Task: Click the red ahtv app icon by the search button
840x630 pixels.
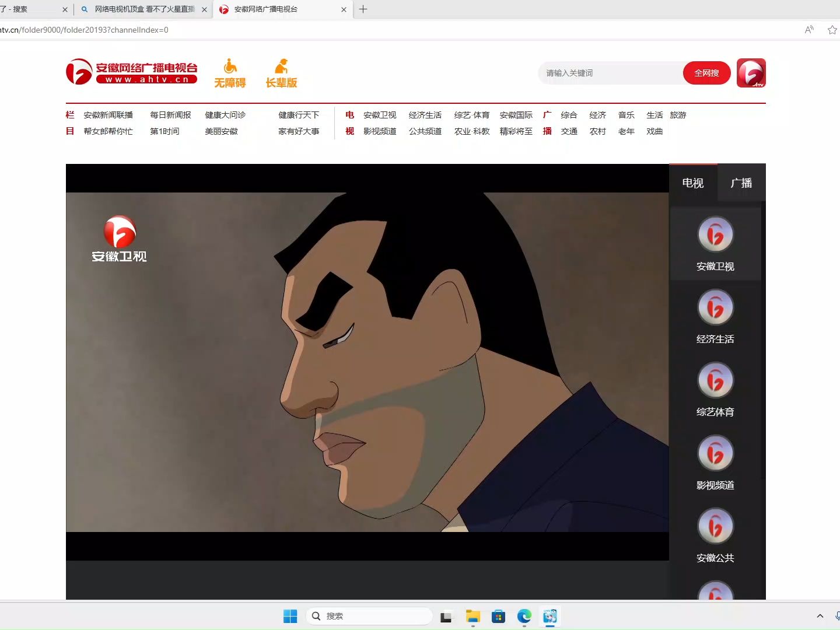Action: tap(751, 73)
